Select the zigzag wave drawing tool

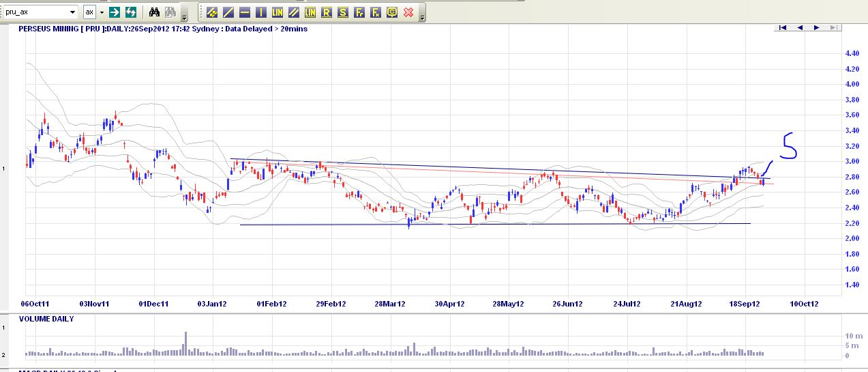[212, 12]
